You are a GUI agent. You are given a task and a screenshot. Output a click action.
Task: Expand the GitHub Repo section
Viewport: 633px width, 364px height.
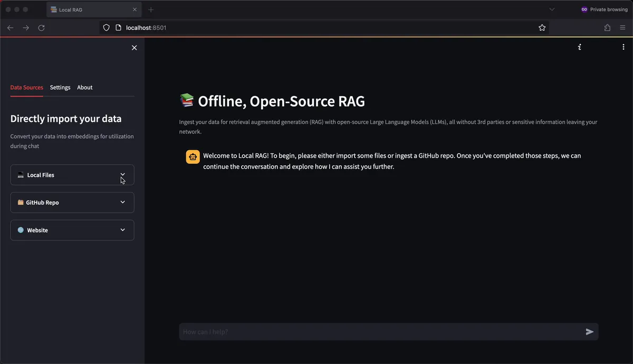click(x=72, y=202)
